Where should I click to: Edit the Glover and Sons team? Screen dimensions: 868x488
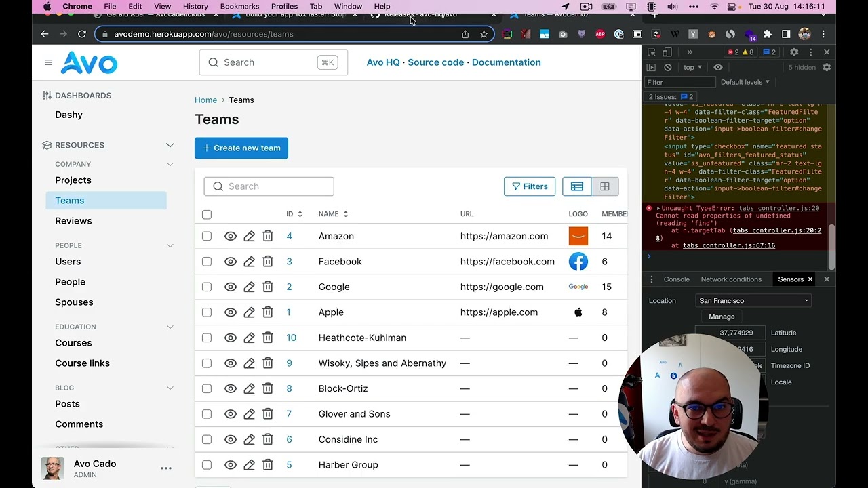pos(250,414)
